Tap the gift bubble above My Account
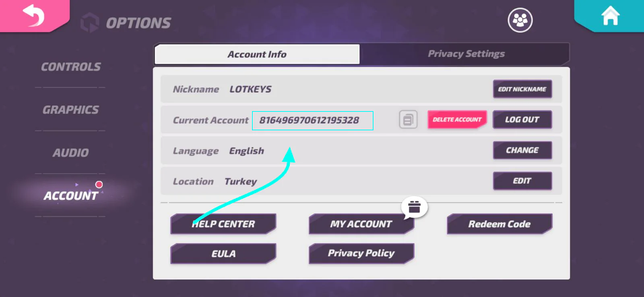This screenshot has height=297, width=644. coord(414,207)
